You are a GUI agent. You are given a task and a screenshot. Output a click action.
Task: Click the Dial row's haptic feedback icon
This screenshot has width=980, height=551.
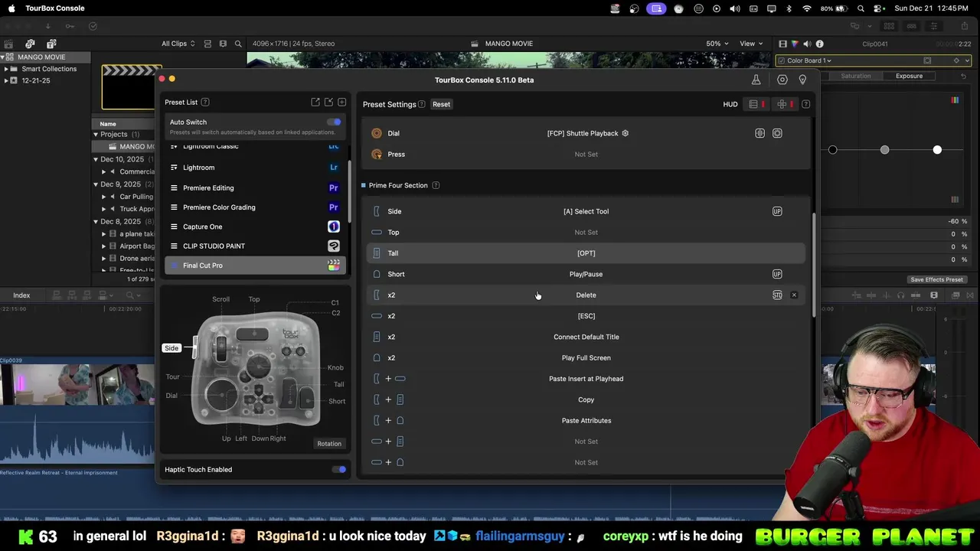(759, 133)
